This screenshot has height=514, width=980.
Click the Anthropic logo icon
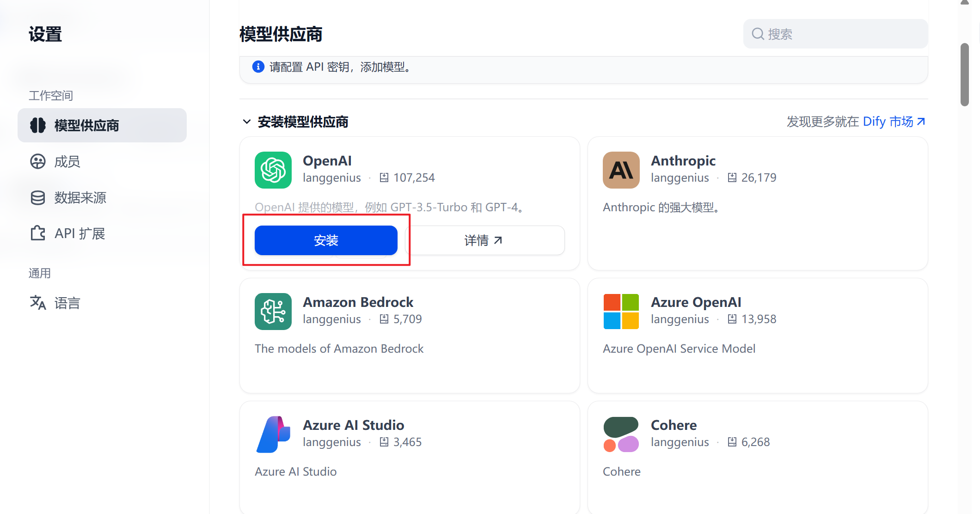point(621,170)
